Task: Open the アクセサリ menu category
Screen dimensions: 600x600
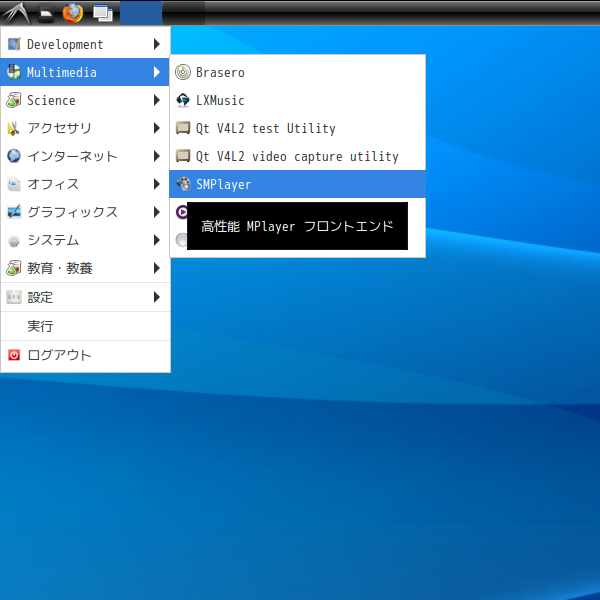Action: pos(85,128)
